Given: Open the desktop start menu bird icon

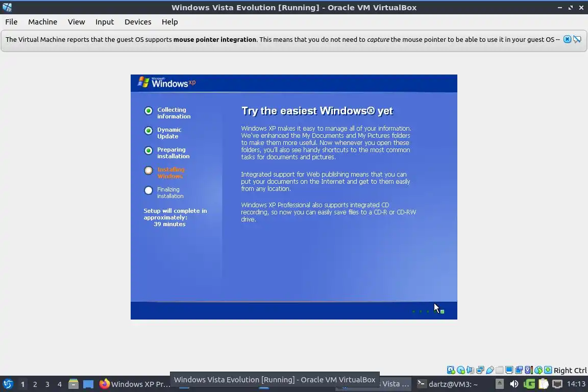Looking at the screenshot, I should (8, 384).
